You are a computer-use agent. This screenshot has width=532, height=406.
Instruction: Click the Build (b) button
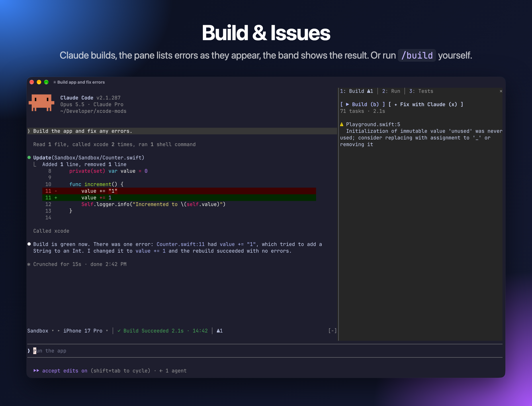pos(362,104)
